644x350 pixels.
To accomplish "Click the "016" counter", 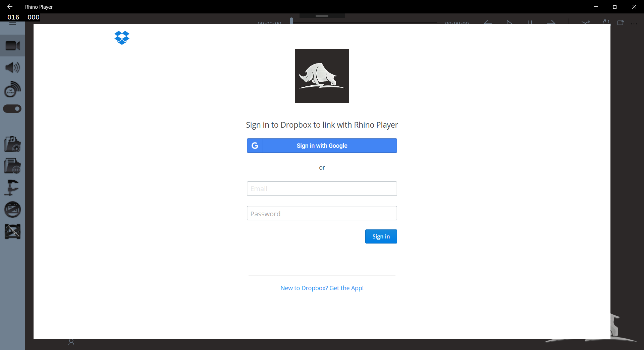I will tap(13, 17).
